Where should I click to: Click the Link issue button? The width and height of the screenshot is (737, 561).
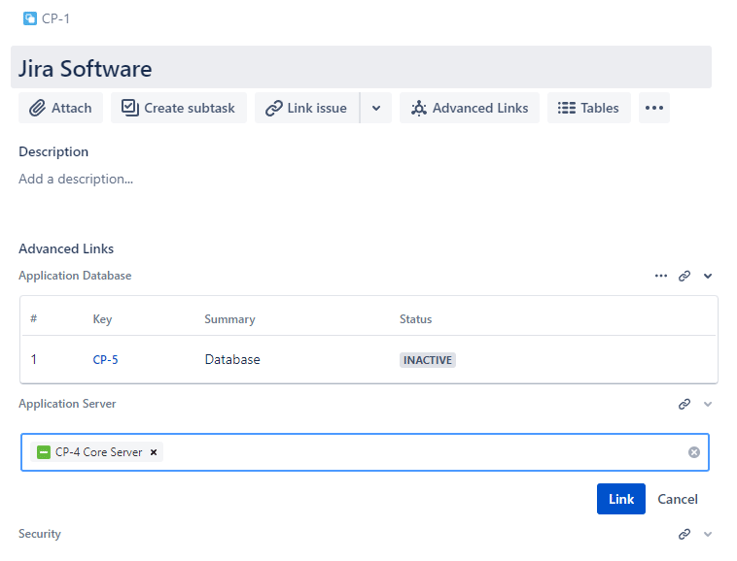(307, 108)
